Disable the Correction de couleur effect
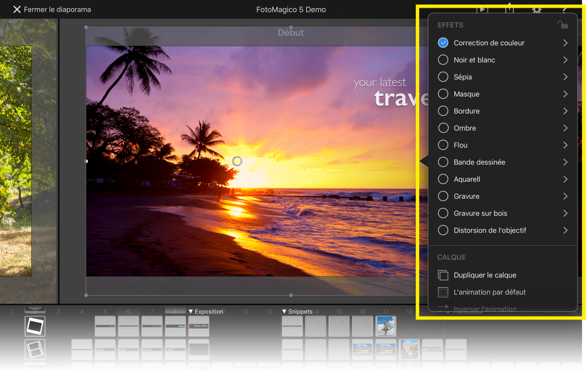The image size is (588, 380). point(443,43)
